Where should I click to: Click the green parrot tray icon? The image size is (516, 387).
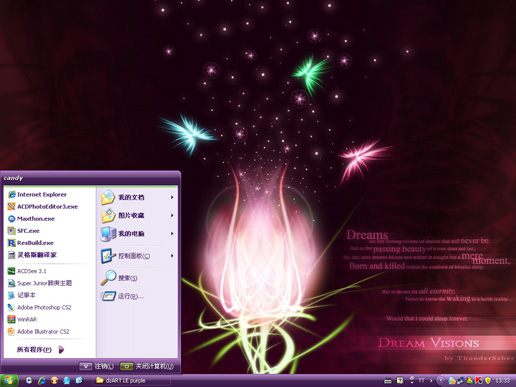tap(470, 381)
